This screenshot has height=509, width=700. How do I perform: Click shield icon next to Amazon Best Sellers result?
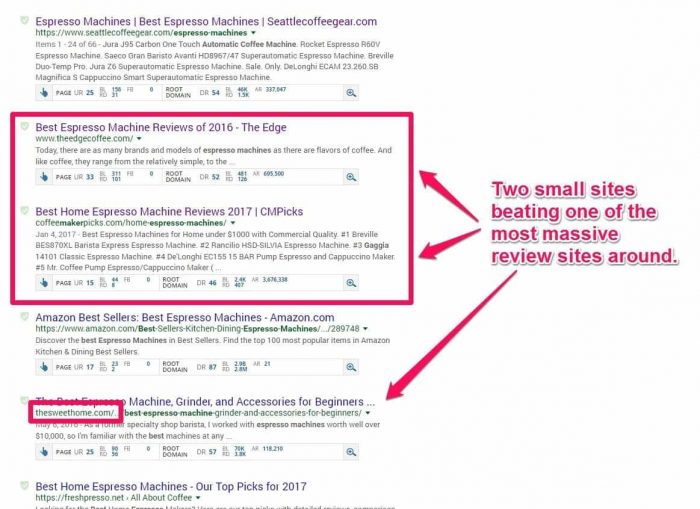click(25, 317)
